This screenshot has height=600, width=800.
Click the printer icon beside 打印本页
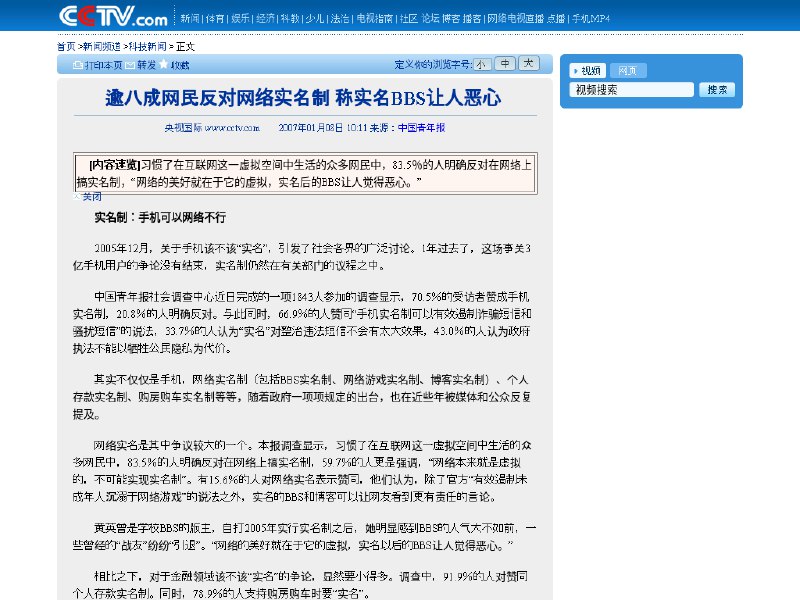[77, 65]
